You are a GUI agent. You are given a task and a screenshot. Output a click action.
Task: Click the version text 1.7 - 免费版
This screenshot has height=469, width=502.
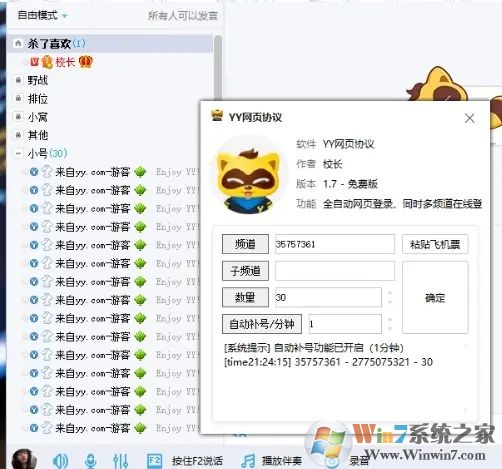click(350, 184)
